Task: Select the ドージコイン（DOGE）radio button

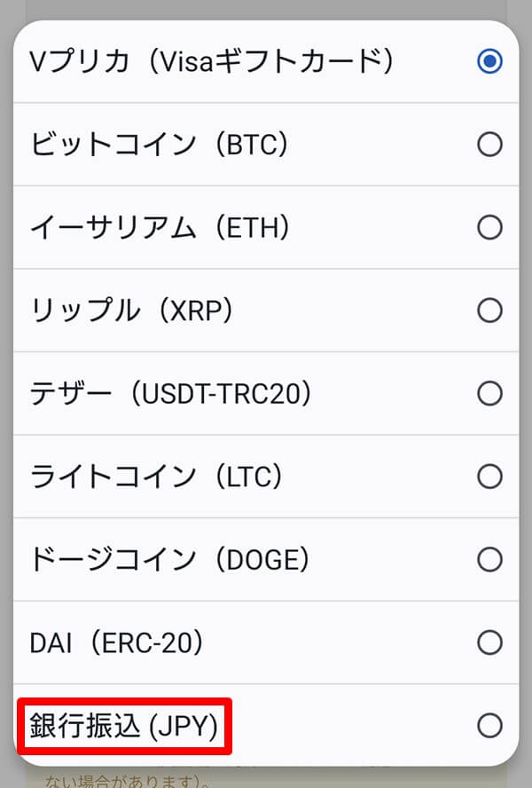Action: tap(490, 560)
